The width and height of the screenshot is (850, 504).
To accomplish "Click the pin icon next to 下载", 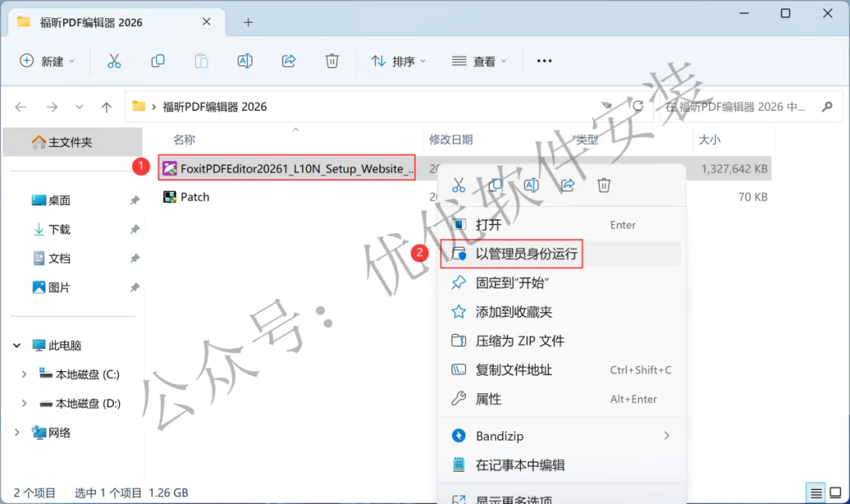I will click(x=135, y=230).
